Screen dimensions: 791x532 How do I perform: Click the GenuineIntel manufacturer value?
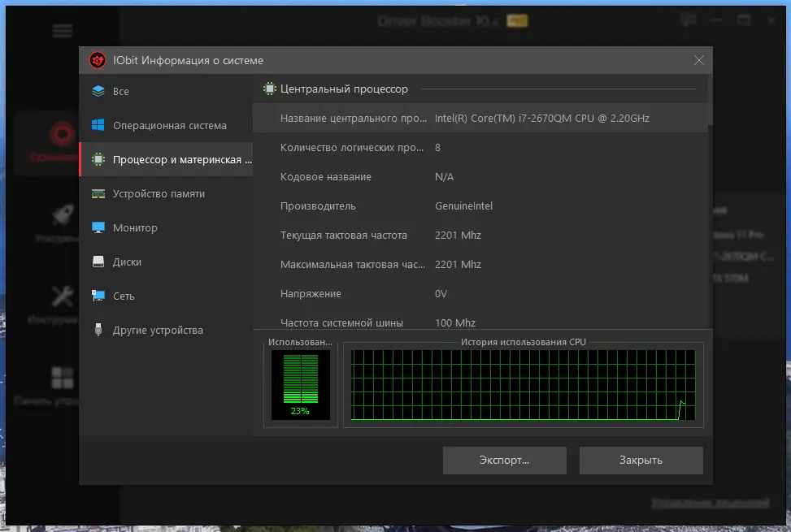(463, 205)
